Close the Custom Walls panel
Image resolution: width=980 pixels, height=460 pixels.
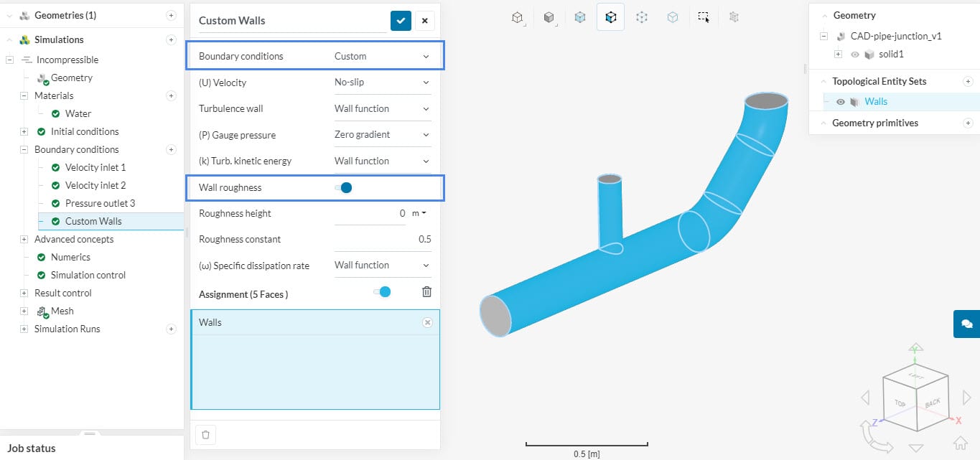tap(425, 21)
